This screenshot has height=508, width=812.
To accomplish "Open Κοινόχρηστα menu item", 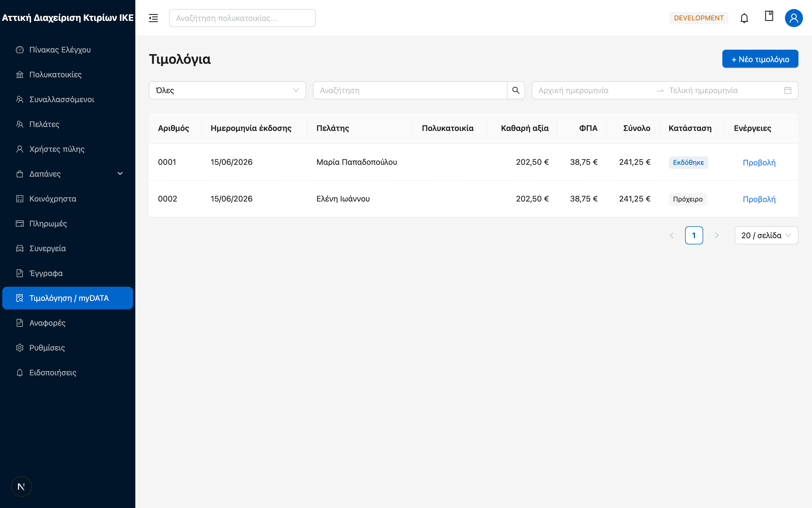I will tap(67, 199).
